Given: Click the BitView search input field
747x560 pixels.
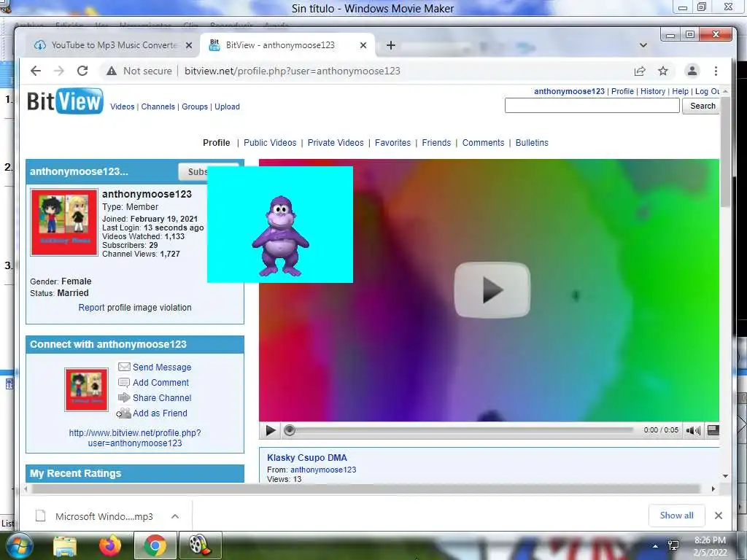Looking at the screenshot, I should point(592,106).
